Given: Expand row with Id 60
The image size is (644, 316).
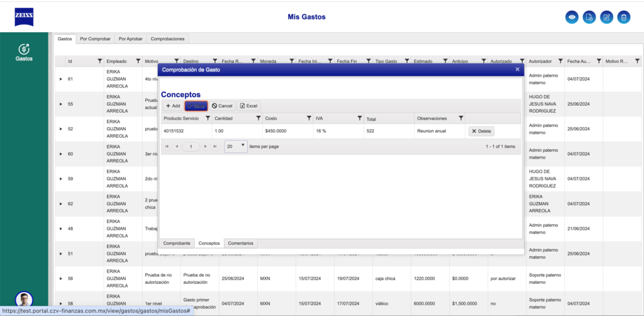Looking at the screenshot, I should 61,154.
